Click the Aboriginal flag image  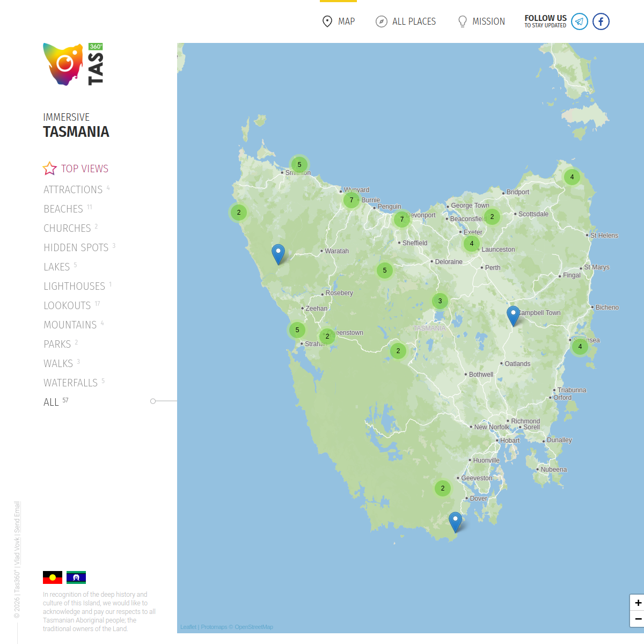point(53,577)
